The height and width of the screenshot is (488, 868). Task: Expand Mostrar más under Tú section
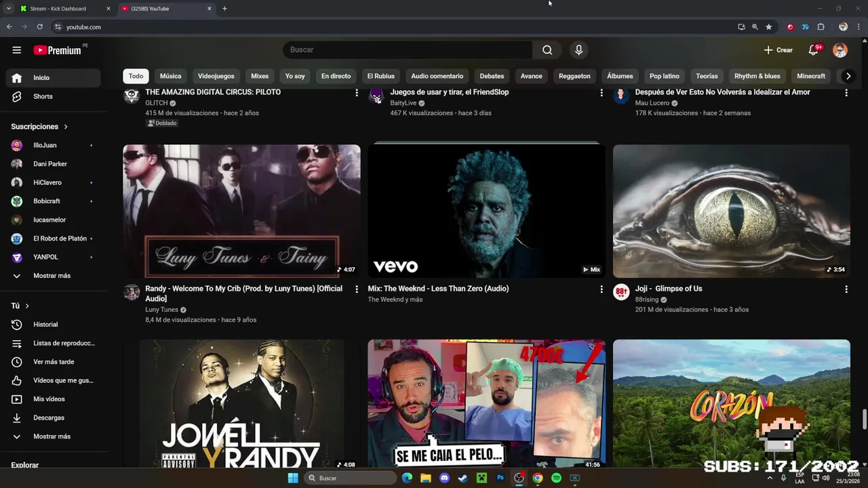click(53, 436)
